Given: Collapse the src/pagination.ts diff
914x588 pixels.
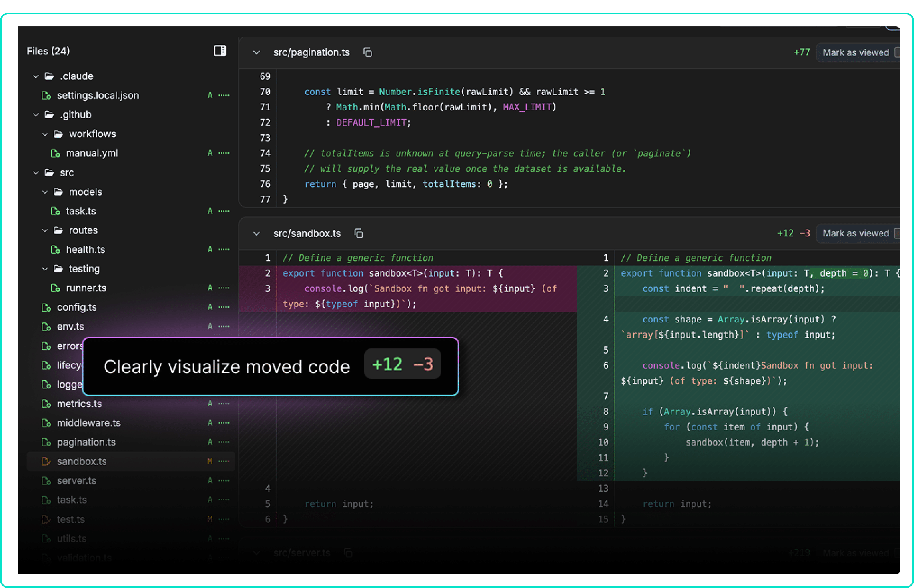Looking at the screenshot, I should [x=257, y=52].
